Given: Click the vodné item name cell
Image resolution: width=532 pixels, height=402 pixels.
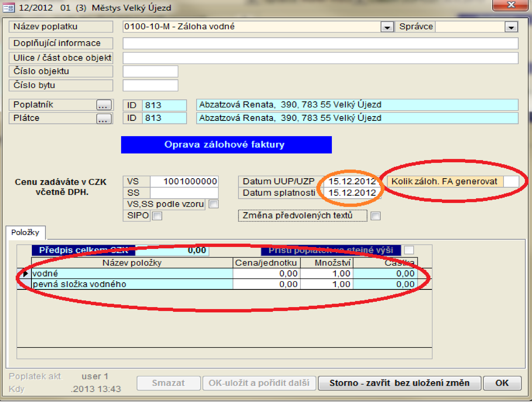Looking at the screenshot, I should click(x=132, y=274).
